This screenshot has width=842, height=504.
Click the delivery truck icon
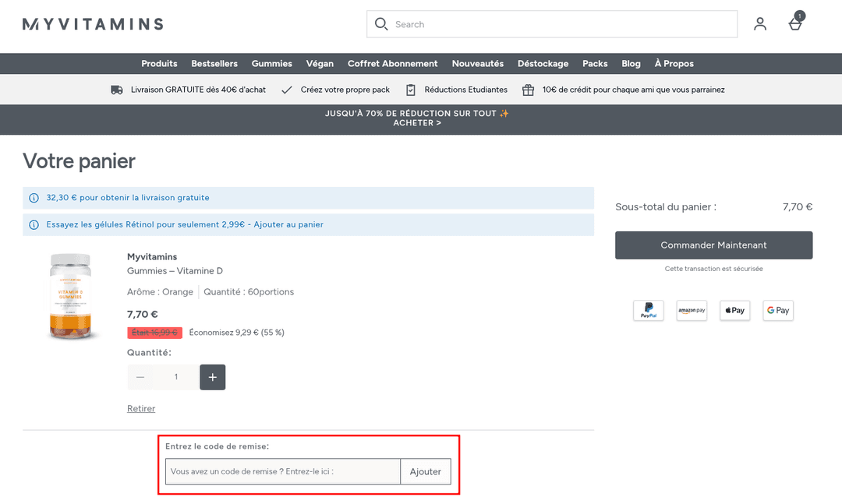116,90
